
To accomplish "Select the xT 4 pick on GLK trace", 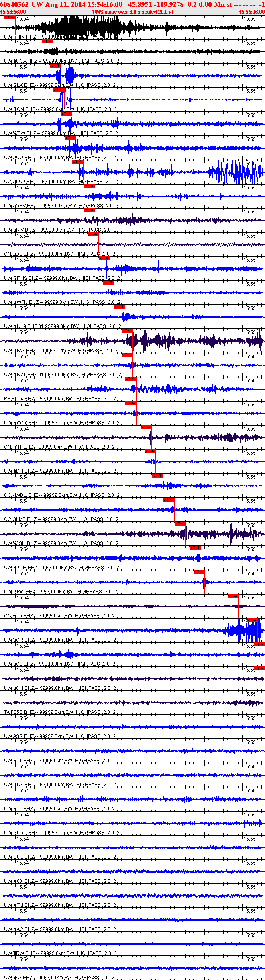I will coord(55,66).
